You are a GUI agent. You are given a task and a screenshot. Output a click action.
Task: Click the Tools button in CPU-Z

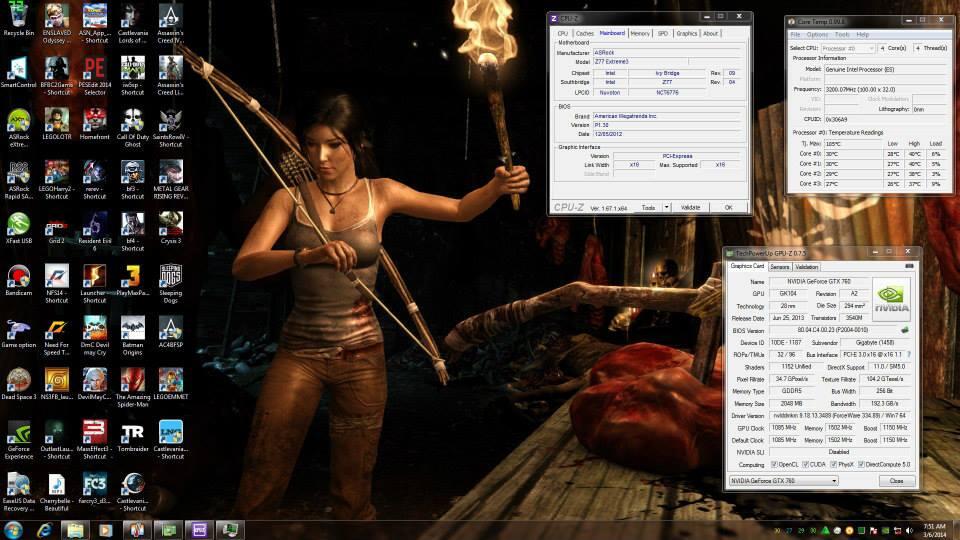click(x=648, y=208)
